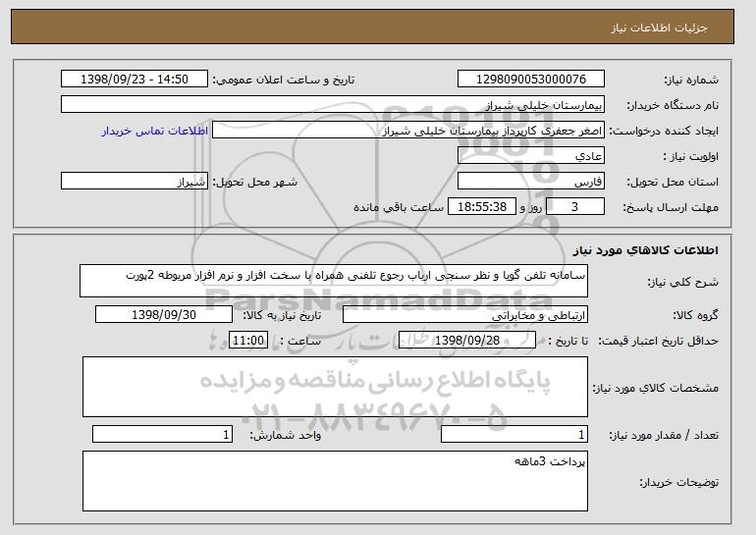Image resolution: width=756 pixels, height=535 pixels.
Task: Click the text ساعت باقی مانده
Action: tap(399, 207)
